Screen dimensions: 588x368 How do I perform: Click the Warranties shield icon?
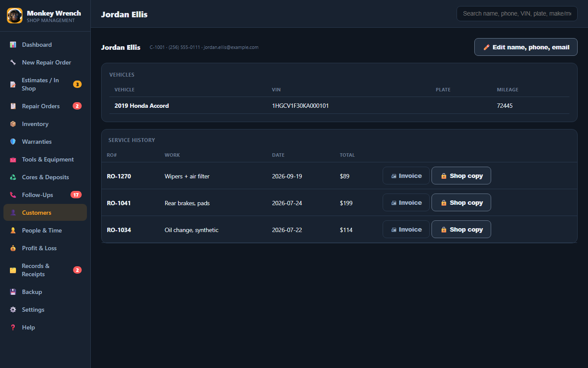tap(13, 142)
